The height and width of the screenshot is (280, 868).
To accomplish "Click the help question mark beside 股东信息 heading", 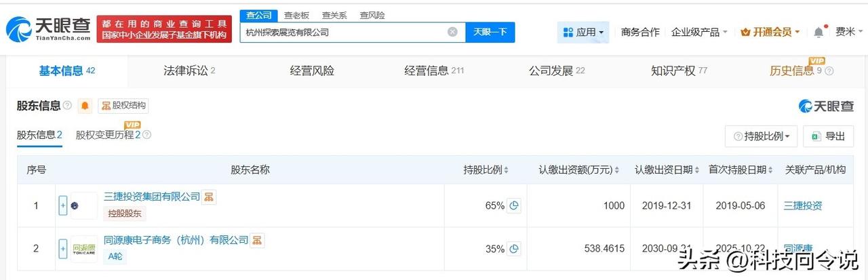I will click(x=67, y=106).
